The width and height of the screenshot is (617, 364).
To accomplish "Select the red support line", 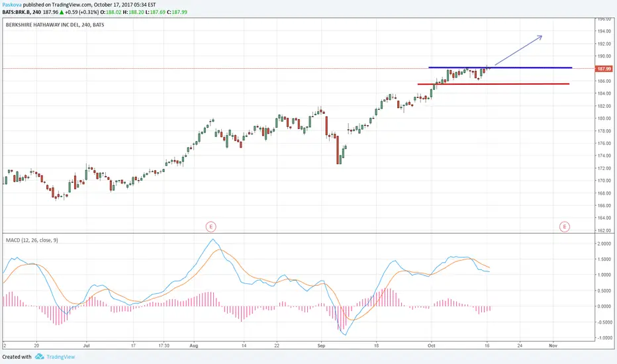I will tap(493, 84).
